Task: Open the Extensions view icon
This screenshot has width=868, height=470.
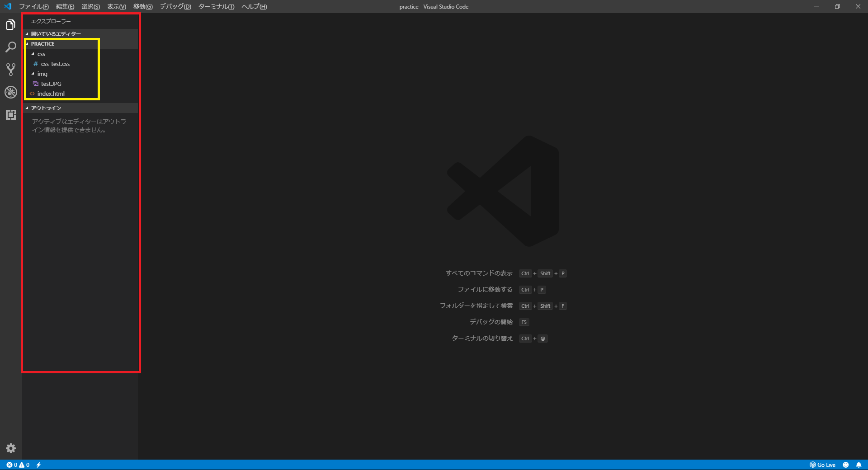Action: (10, 114)
